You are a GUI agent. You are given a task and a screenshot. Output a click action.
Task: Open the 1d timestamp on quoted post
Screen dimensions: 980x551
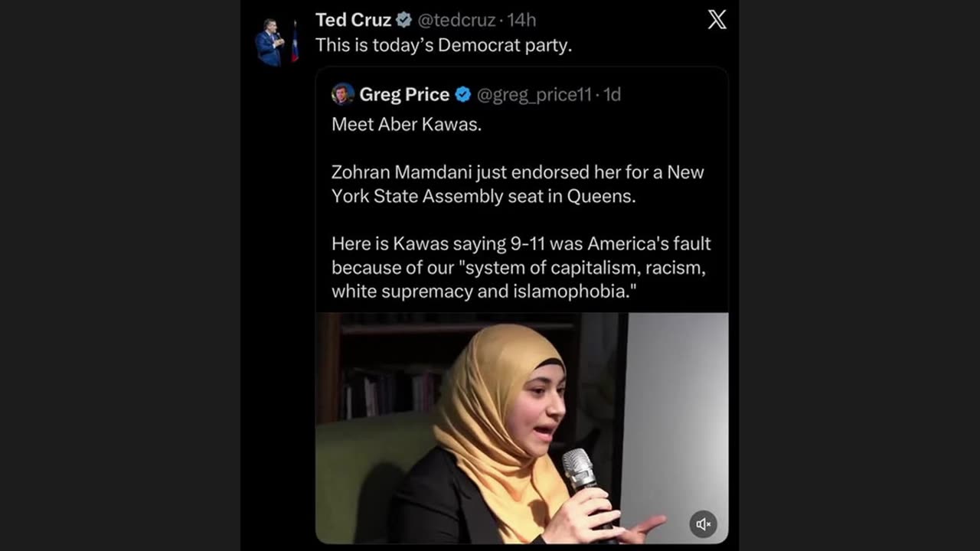[x=612, y=94]
